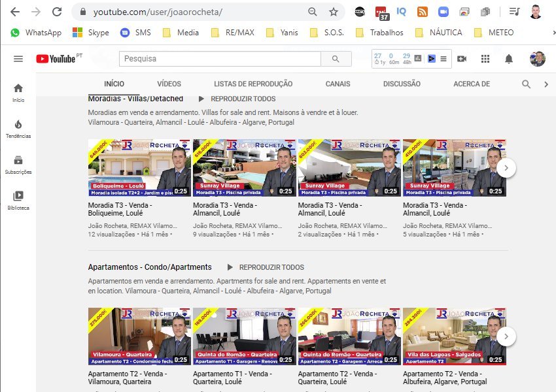The height and width of the screenshot is (392, 556).
Task: Open Subscrições in the sidebar
Action: point(18,165)
